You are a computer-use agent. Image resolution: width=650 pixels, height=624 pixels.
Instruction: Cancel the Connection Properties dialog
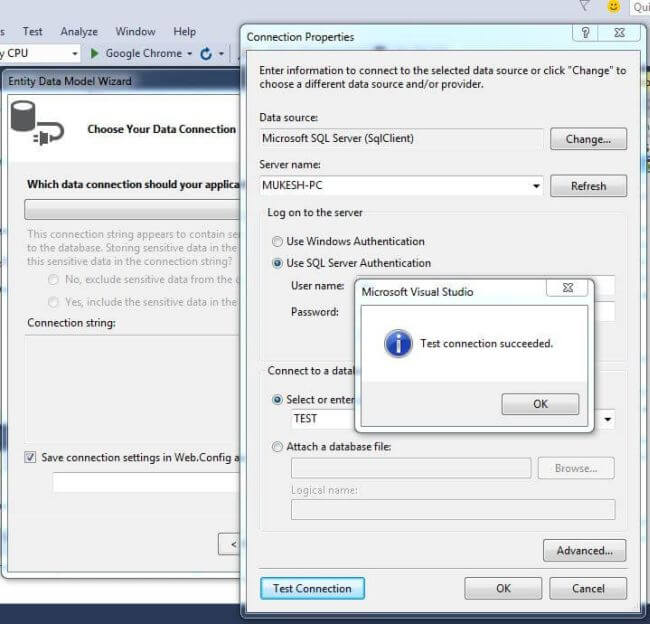click(x=588, y=588)
